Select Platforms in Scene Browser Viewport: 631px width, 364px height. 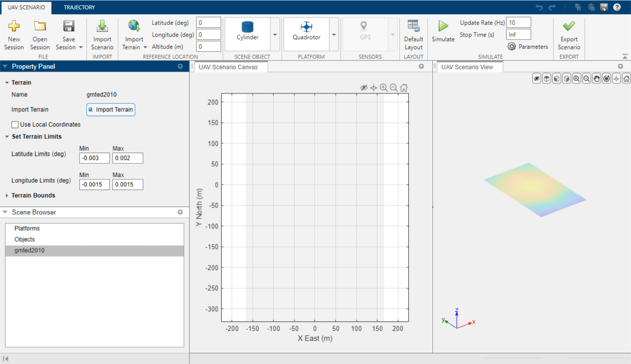[95, 228]
